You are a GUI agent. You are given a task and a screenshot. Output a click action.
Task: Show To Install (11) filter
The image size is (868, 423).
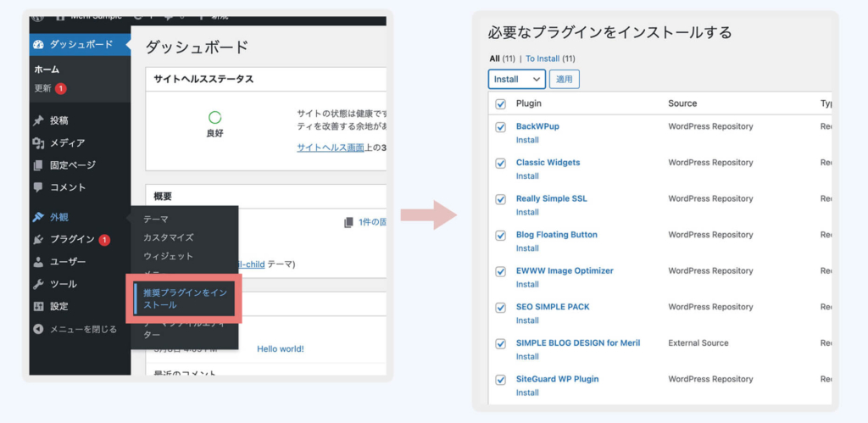point(550,58)
